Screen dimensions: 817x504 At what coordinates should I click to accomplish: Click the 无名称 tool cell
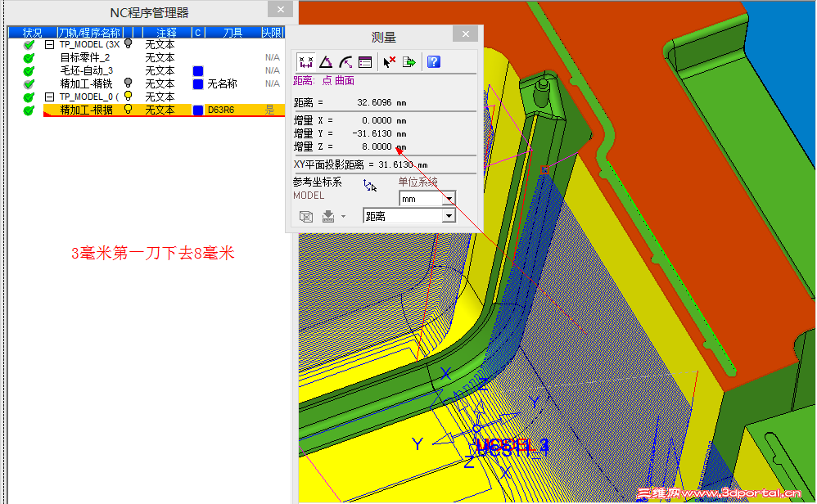(x=222, y=83)
